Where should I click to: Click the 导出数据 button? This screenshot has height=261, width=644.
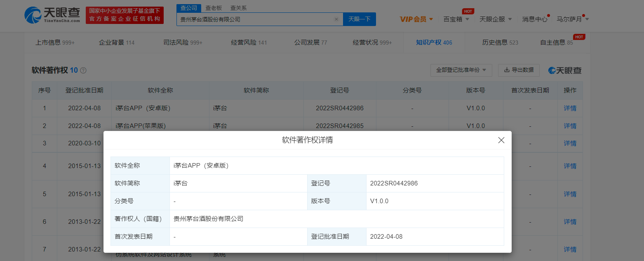(x=519, y=70)
